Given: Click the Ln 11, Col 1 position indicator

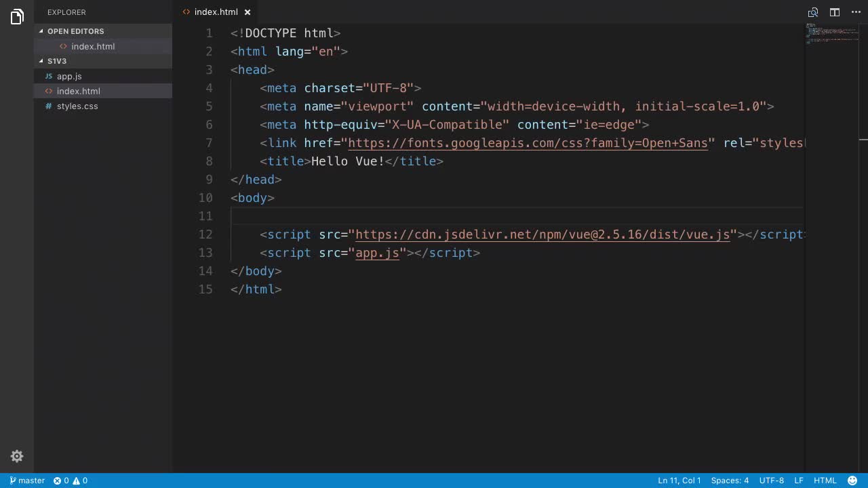Looking at the screenshot, I should [679, 481].
